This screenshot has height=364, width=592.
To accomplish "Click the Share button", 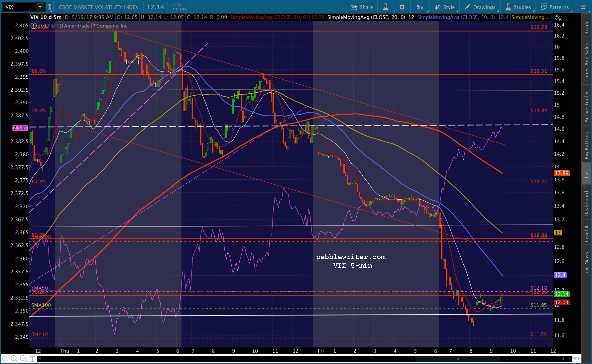I will 362,7.
